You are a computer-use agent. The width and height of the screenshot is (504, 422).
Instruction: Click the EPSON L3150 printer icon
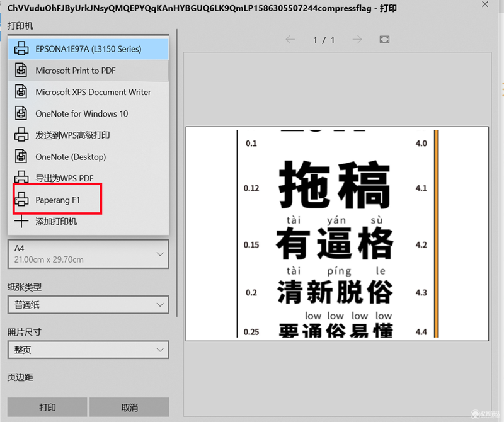(21, 48)
